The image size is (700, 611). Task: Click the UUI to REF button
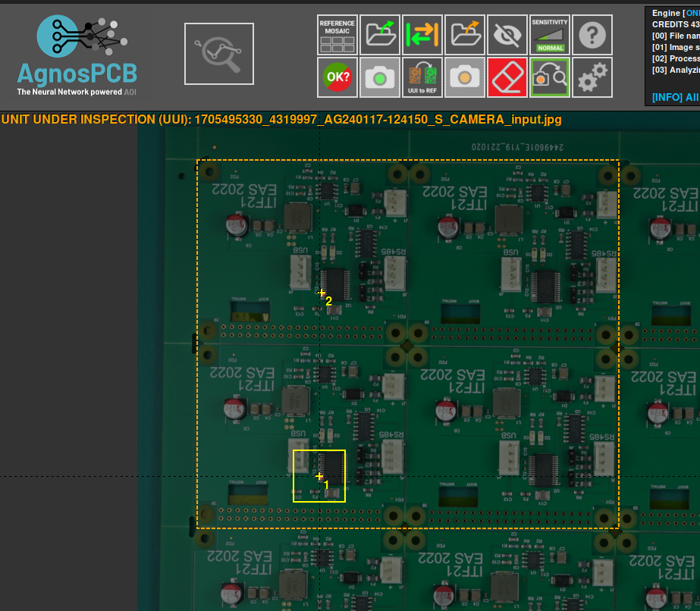[422, 77]
